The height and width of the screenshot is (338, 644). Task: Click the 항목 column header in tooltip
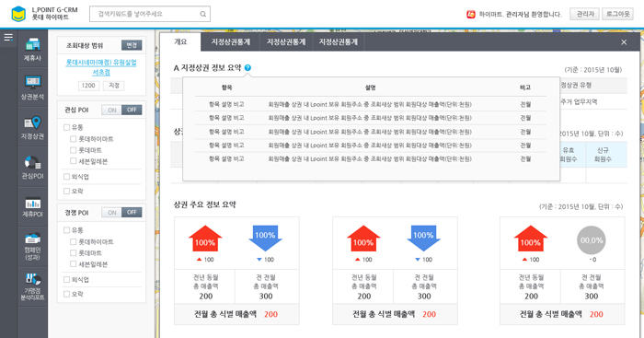tap(226, 87)
